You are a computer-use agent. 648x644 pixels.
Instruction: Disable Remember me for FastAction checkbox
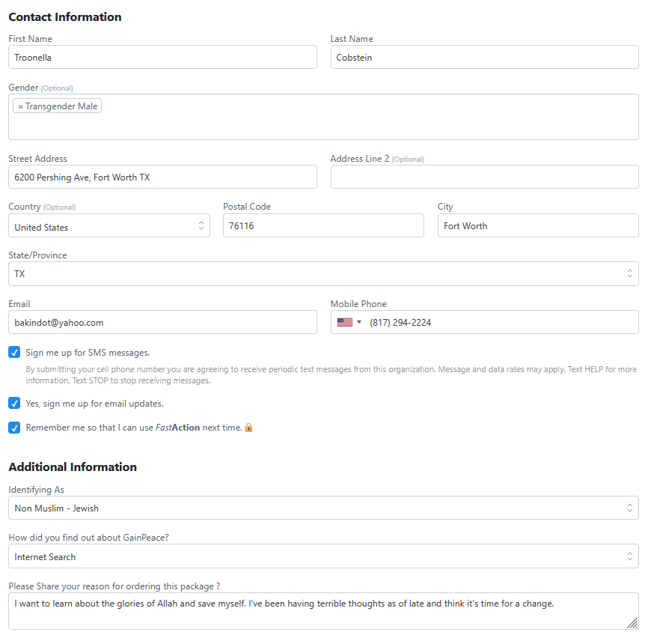pyautogui.click(x=14, y=428)
